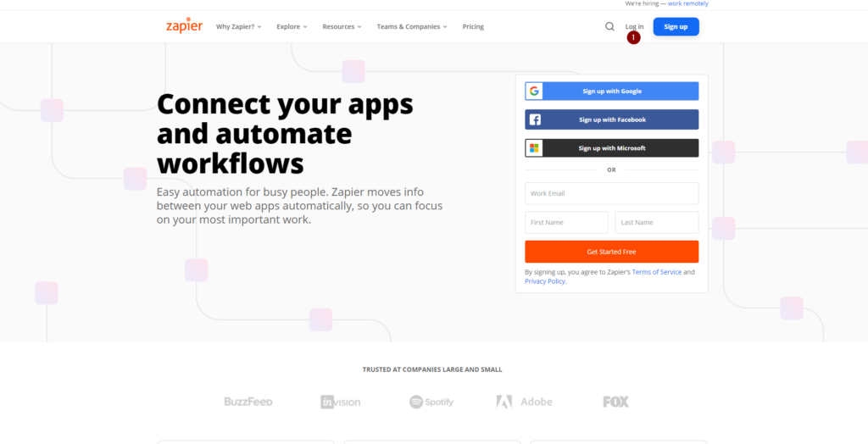Open the Zapier logo home link

coord(184,25)
